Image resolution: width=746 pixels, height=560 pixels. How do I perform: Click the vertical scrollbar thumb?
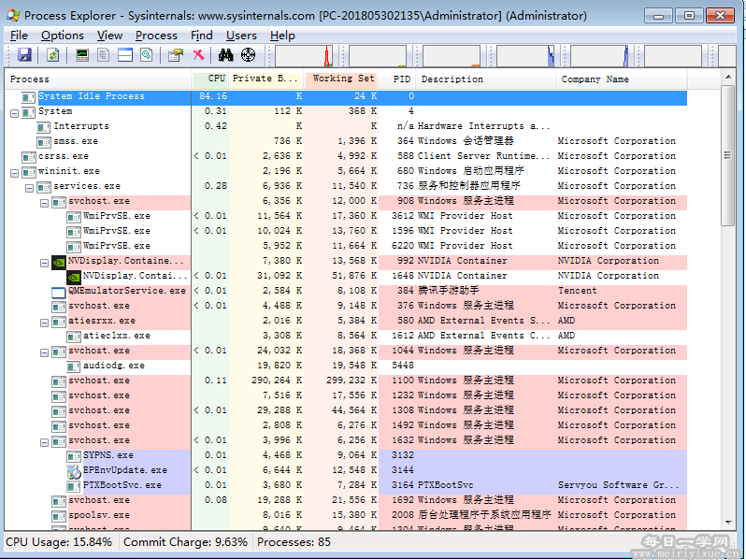pyautogui.click(x=728, y=155)
